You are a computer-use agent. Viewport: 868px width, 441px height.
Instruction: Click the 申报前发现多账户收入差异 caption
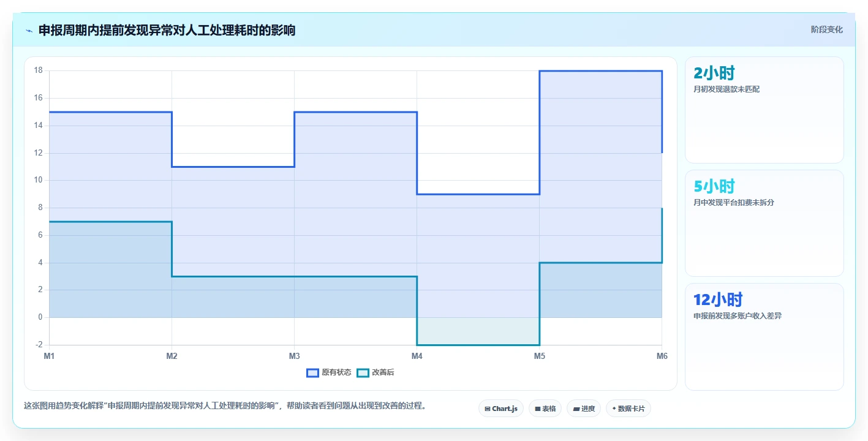738,316
